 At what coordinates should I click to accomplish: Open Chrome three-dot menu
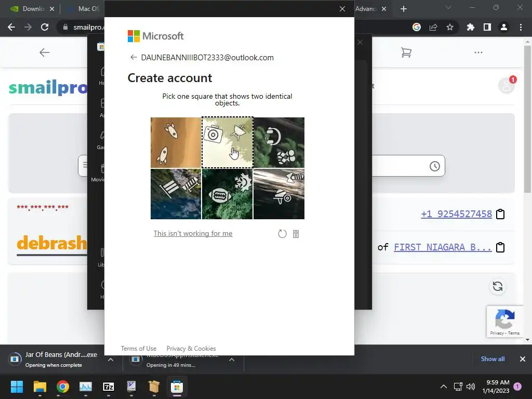[x=521, y=27]
